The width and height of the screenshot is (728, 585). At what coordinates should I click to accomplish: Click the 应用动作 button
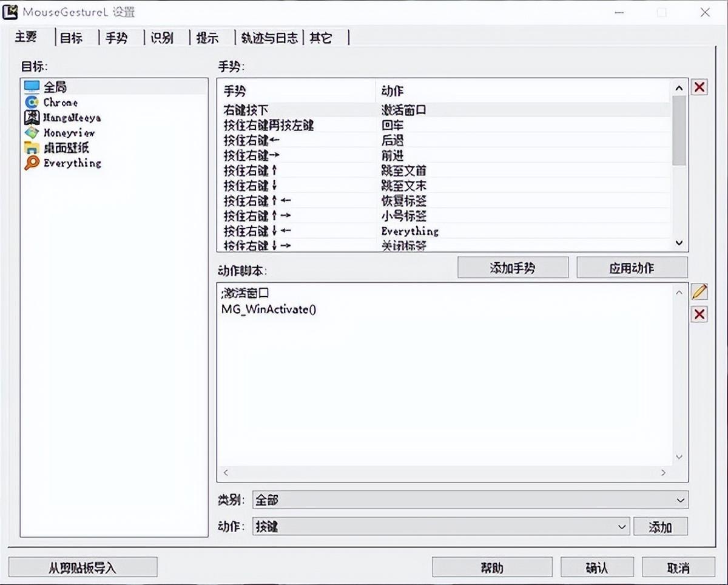click(632, 268)
